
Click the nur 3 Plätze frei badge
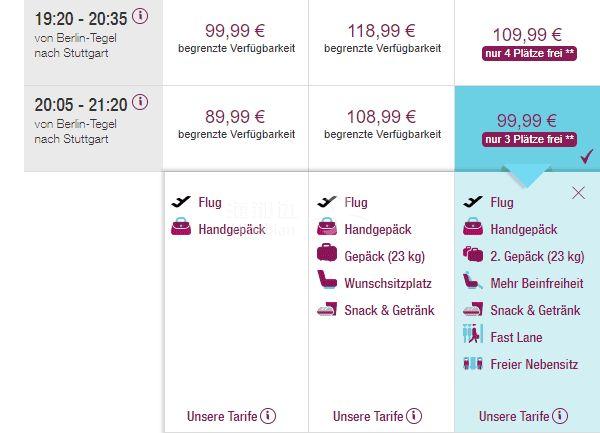coord(530,139)
